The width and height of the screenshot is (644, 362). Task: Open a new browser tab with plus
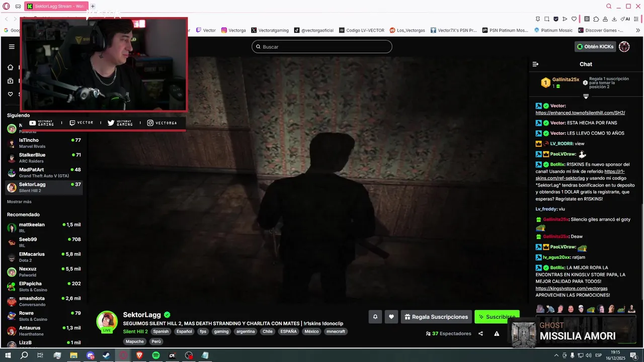coord(93,6)
